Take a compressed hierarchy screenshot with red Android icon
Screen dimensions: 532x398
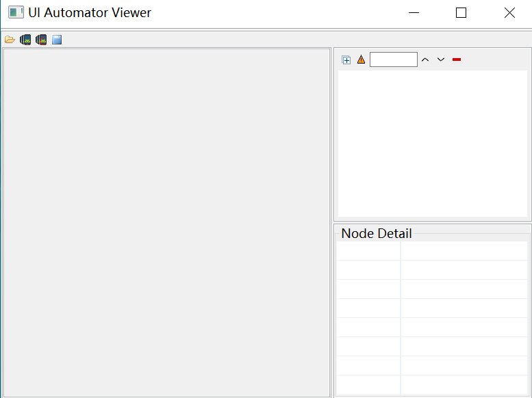pos(41,40)
